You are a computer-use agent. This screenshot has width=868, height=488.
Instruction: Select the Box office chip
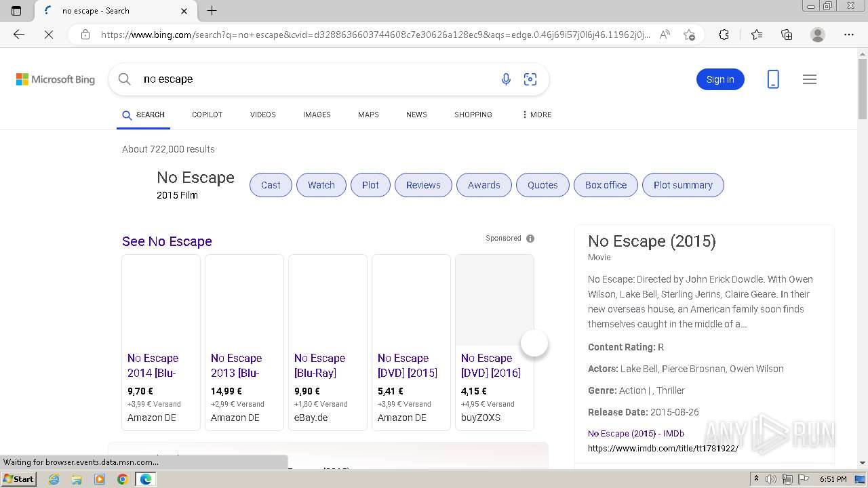tap(606, 185)
